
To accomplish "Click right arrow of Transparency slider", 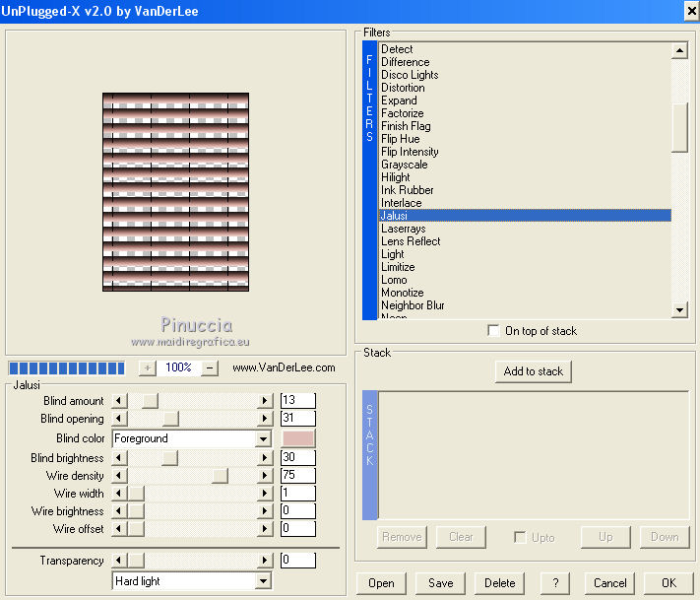I will [265, 561].
